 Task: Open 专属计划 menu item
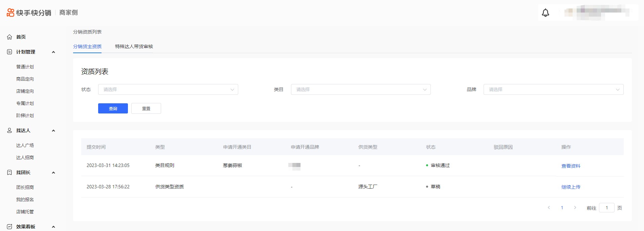click(25, 103)
